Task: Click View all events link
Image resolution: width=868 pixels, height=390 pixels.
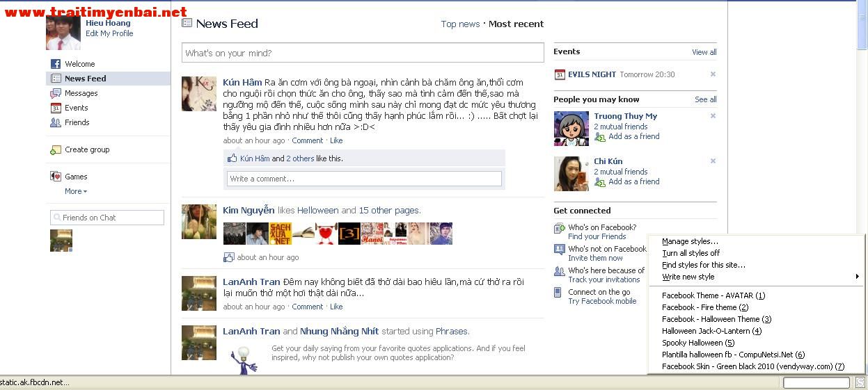Action: 704,52
